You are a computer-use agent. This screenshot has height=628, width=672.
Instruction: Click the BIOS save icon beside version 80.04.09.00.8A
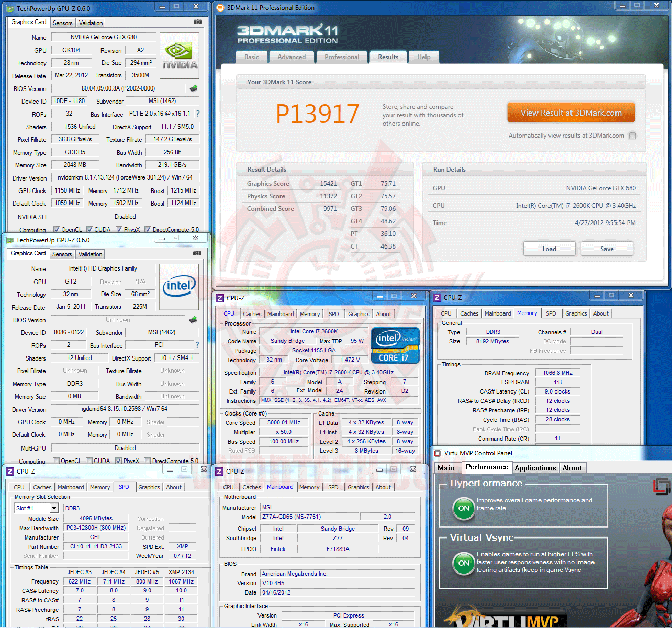click(x=194, y=88)
